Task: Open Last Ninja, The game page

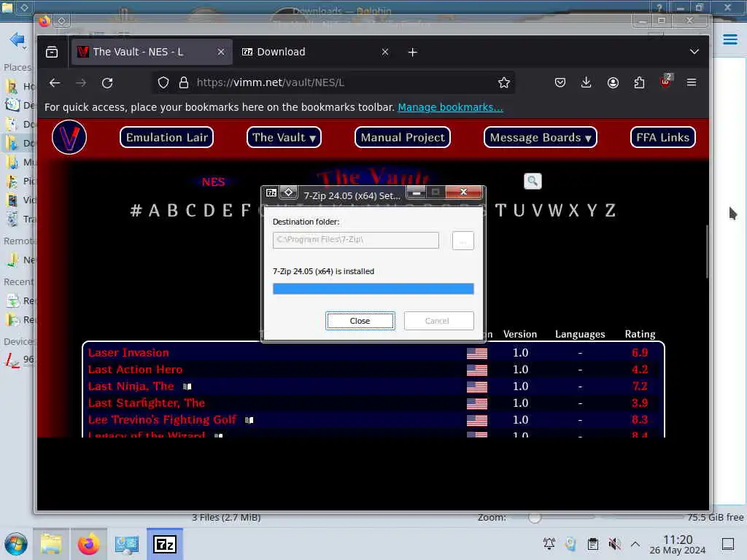Action: (x=131, y=386)
